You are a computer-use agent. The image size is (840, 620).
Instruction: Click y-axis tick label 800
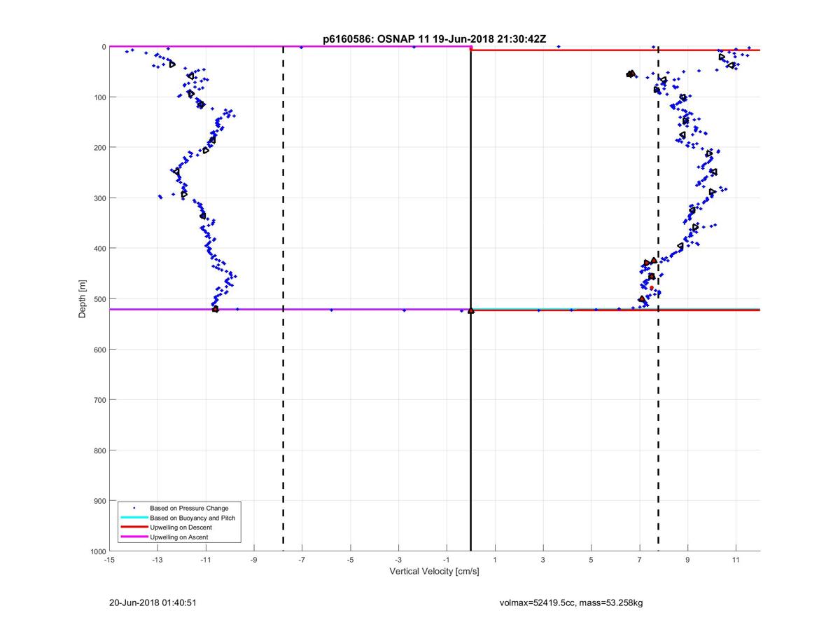[99, 450]
